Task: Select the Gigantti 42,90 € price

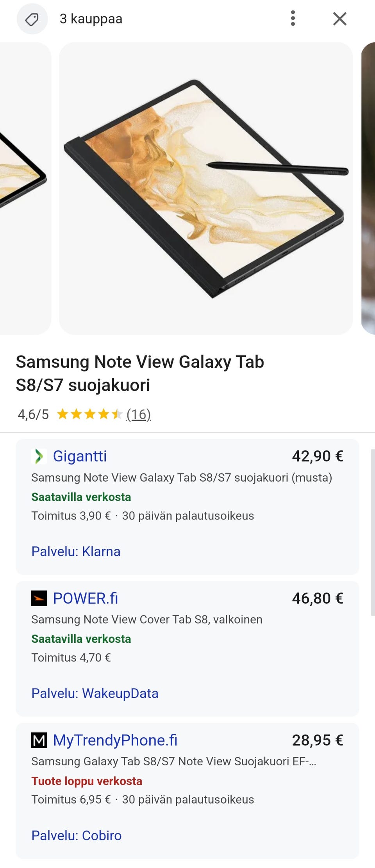Action: [x=318, y=456]
